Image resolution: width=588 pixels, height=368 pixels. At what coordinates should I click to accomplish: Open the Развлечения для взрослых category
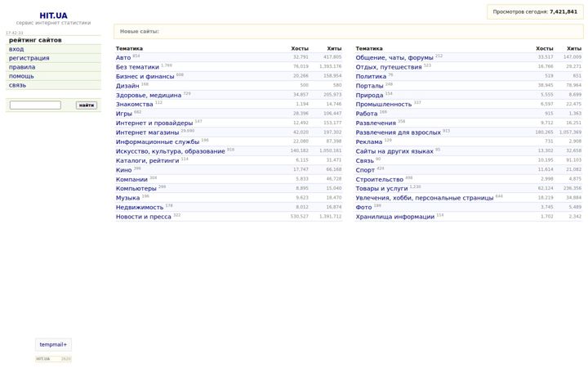pyautogui.click(x=399, y=132)
